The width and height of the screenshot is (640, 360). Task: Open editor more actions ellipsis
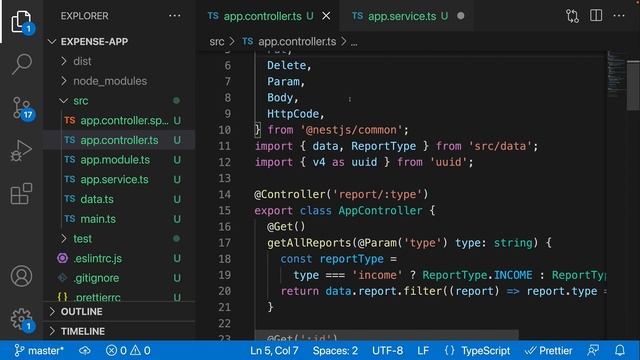(x=619, y=16)
